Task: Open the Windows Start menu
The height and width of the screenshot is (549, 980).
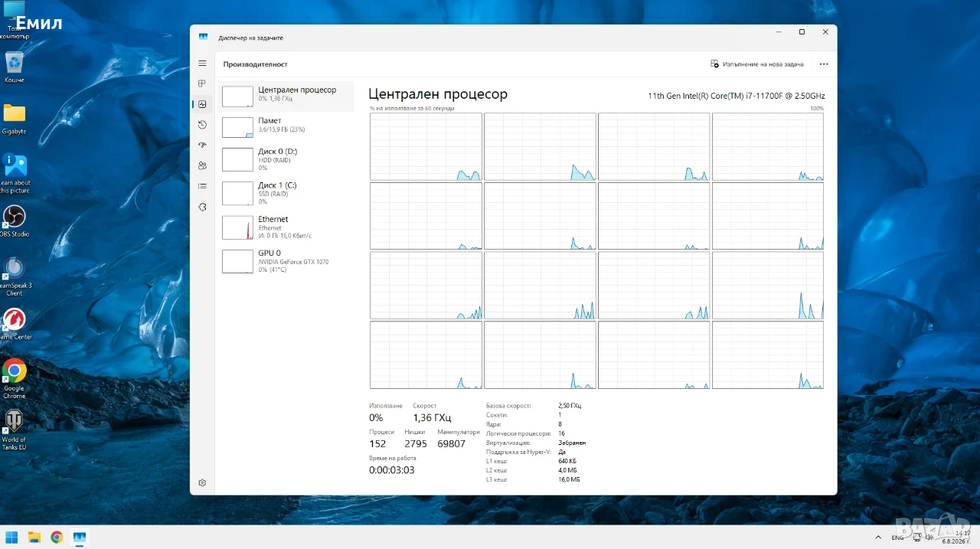Action: (x=11, y=537)
